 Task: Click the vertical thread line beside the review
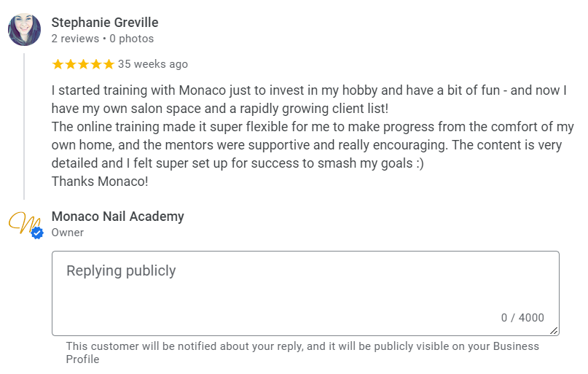[x=24, y=124]
